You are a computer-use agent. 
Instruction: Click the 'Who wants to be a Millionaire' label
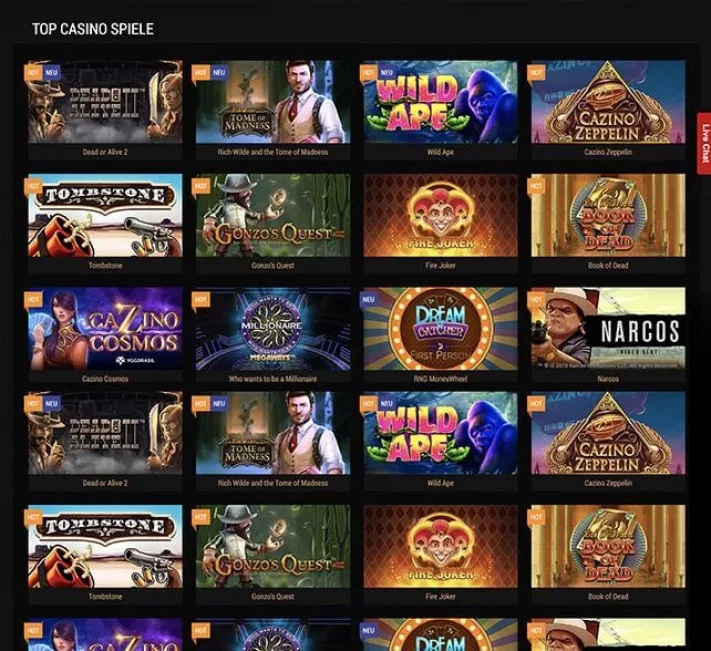point(273,379)
